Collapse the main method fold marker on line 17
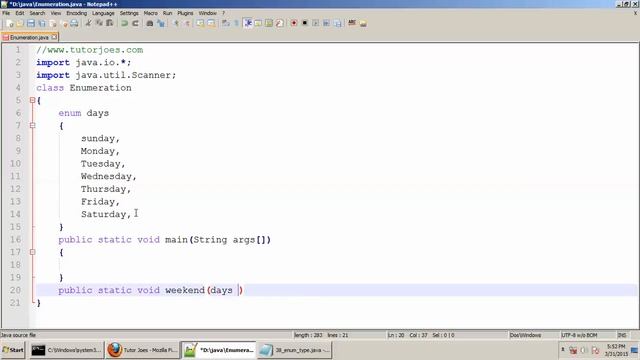This screenshot has width=640, height=360. pos(32,252)
